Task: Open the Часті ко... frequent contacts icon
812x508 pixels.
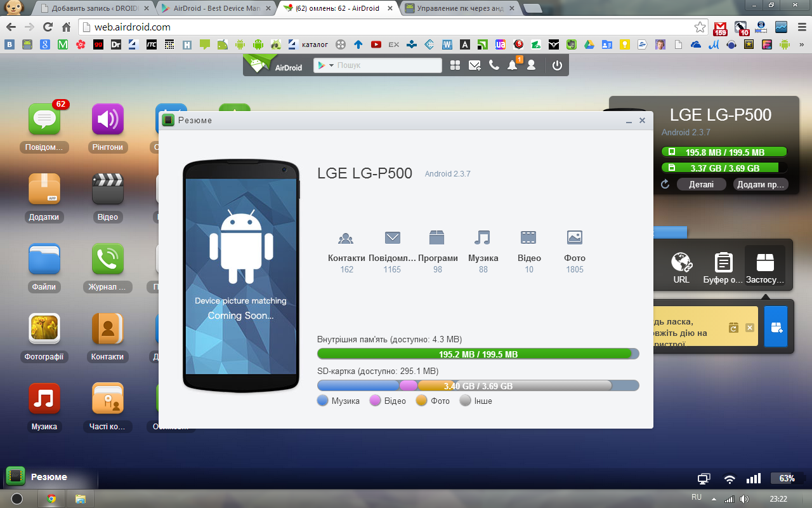Action: [108, 399]
